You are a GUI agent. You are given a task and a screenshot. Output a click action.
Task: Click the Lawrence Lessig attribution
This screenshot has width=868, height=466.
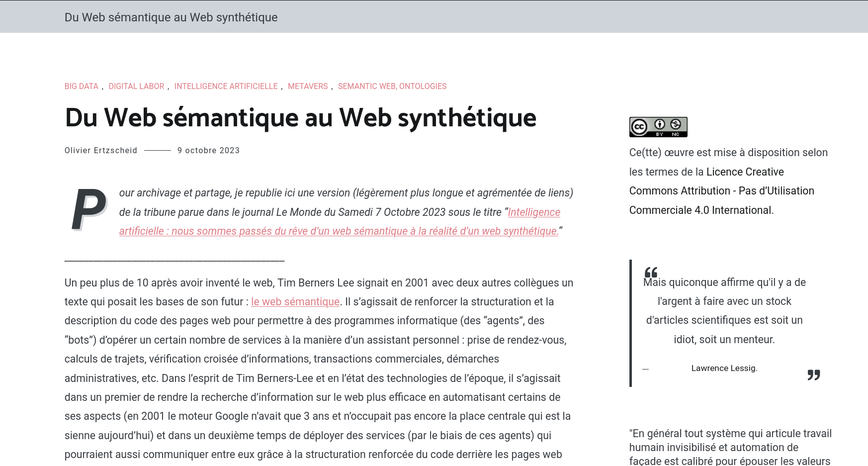(x=724, y=369)
